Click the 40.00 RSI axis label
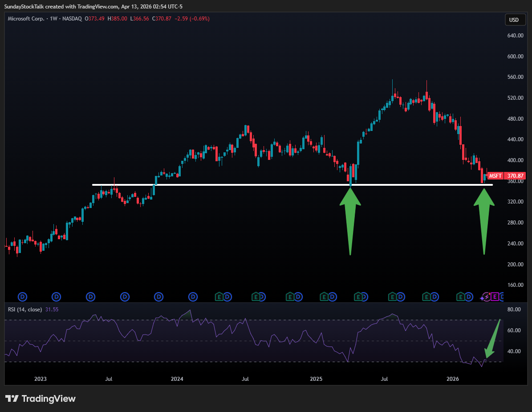532x412 pixels. tap(514, 351)
